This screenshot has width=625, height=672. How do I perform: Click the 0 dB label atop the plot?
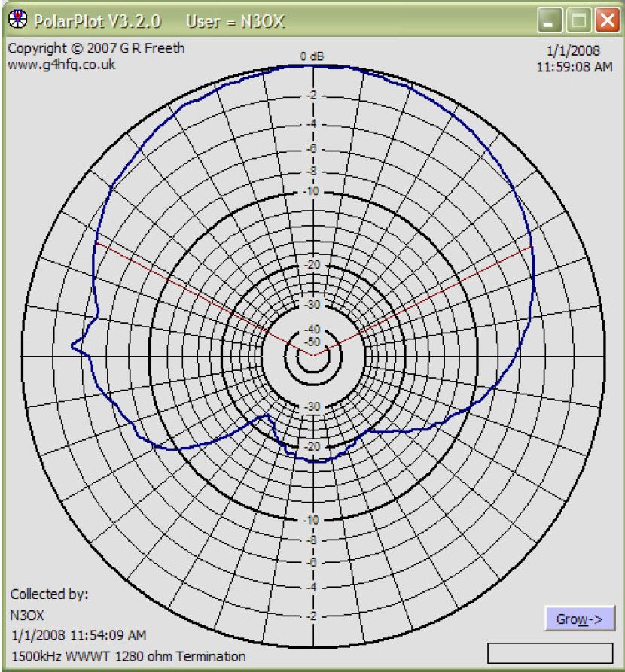pyautogui.click(x=311, y=57)
